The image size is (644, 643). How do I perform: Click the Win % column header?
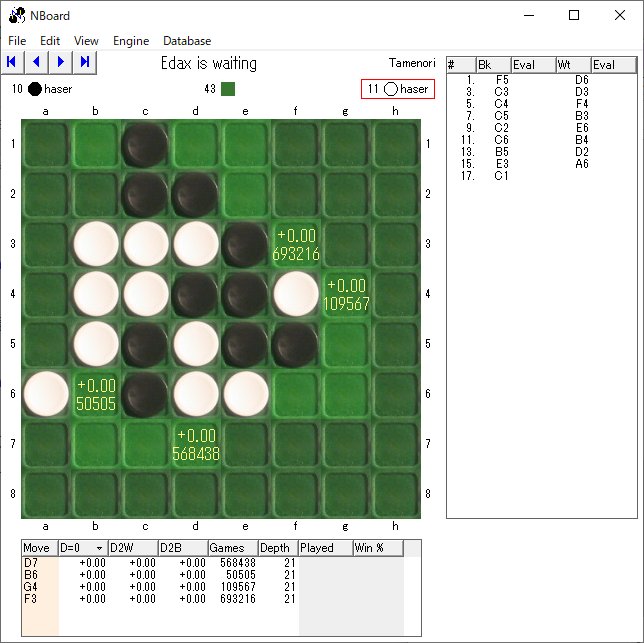(378, 548)
